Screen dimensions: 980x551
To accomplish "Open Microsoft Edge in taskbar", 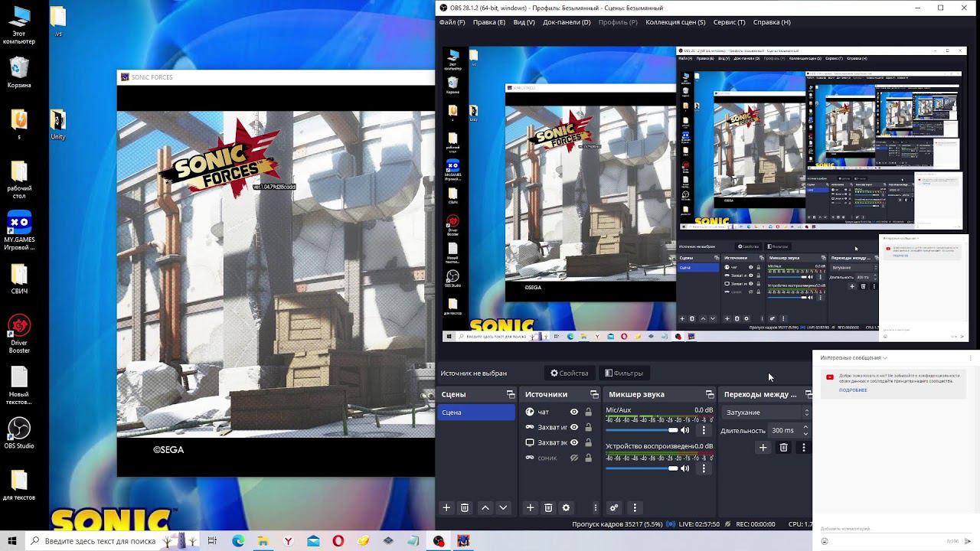I will [238, 541].
